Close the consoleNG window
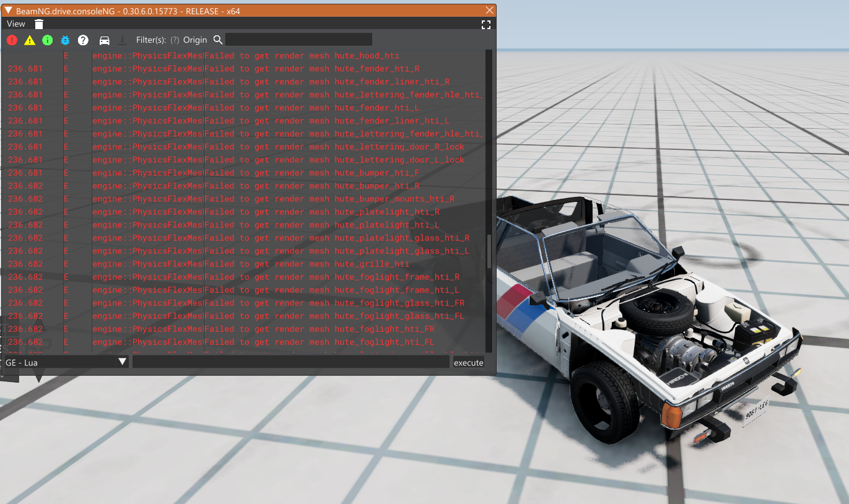Screen dimensions: 849x504 pyautogui.click(x=489, y=11)
